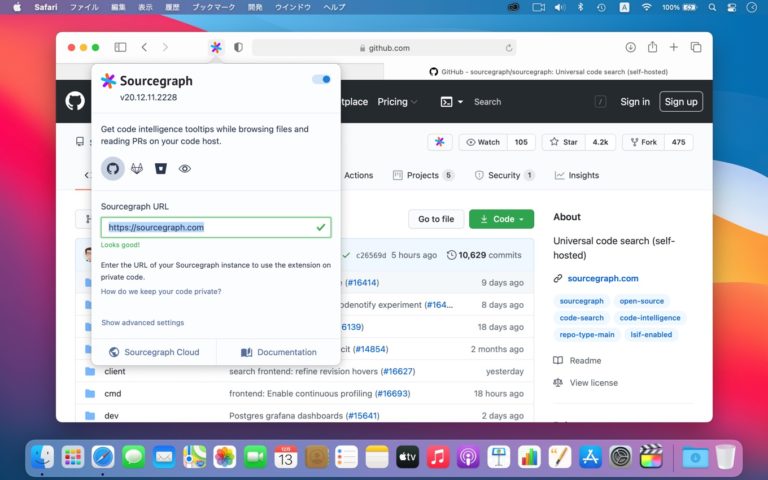Viewport: 768px width, 480px height.
Task: Expand the Pricing dropdown in GitHub header
Action: (397, 102)
